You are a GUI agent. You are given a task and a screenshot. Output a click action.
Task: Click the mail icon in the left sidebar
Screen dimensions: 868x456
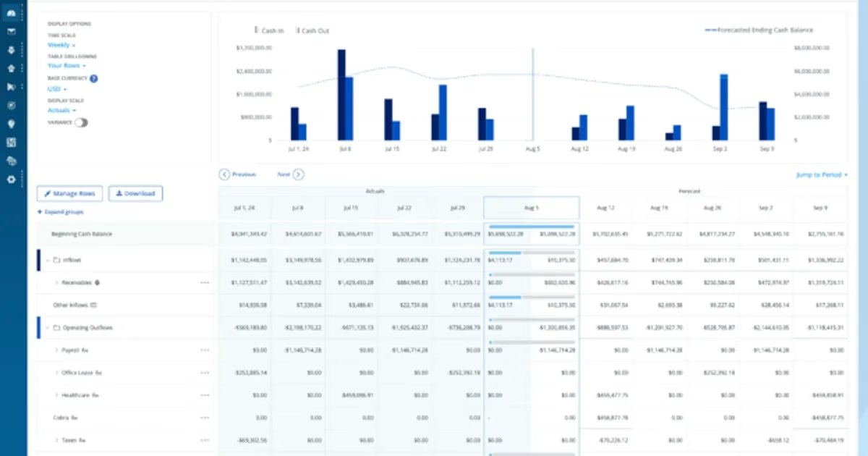point(10,31)
